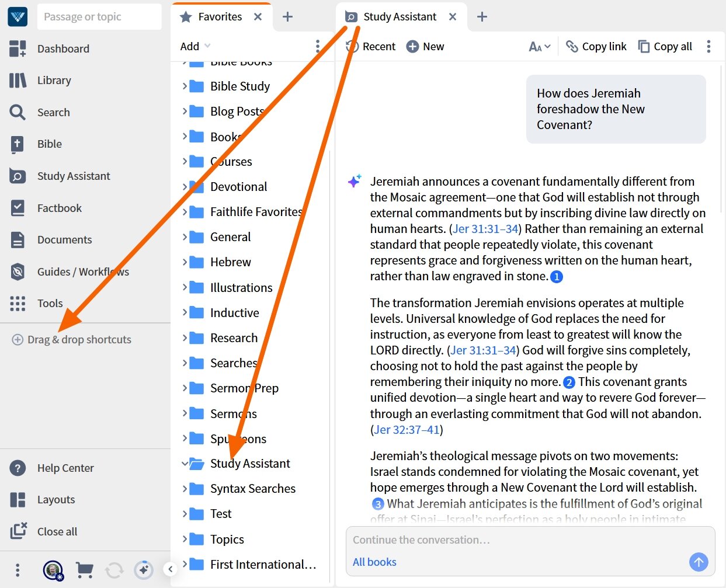Select the Test folder
726x588 pixels.
221,513
